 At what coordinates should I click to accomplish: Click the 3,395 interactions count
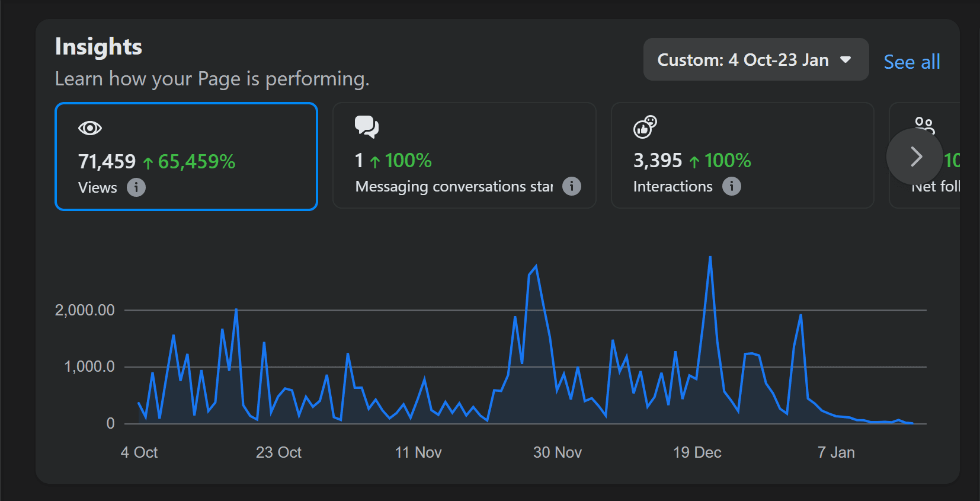pyautogui.click(x=658, y=160)
